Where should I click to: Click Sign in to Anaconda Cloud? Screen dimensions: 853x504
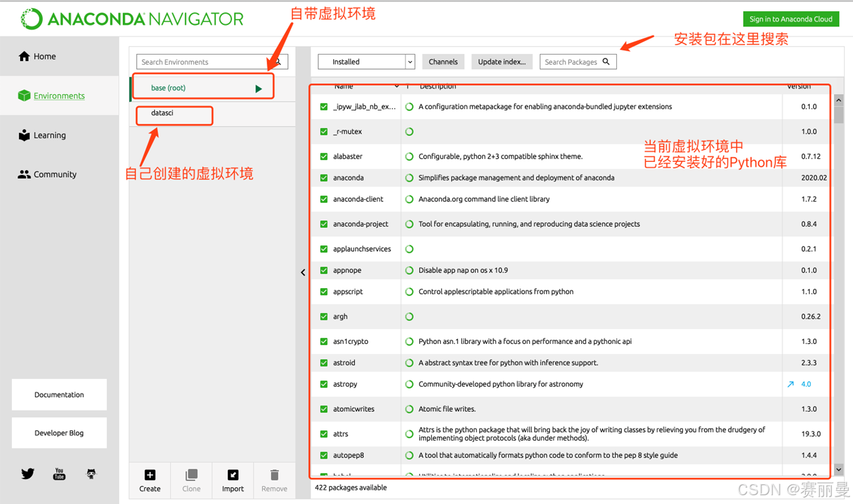point(791,19)
